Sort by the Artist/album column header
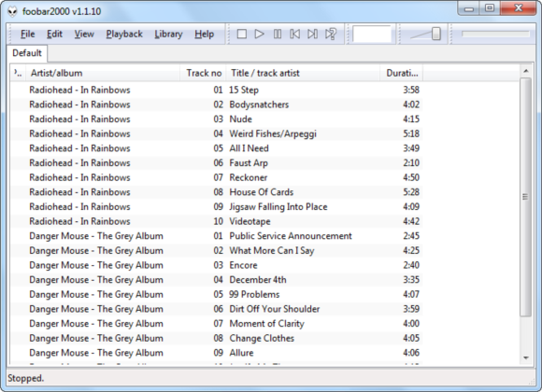The image size is (542, 392). point(103,73)
